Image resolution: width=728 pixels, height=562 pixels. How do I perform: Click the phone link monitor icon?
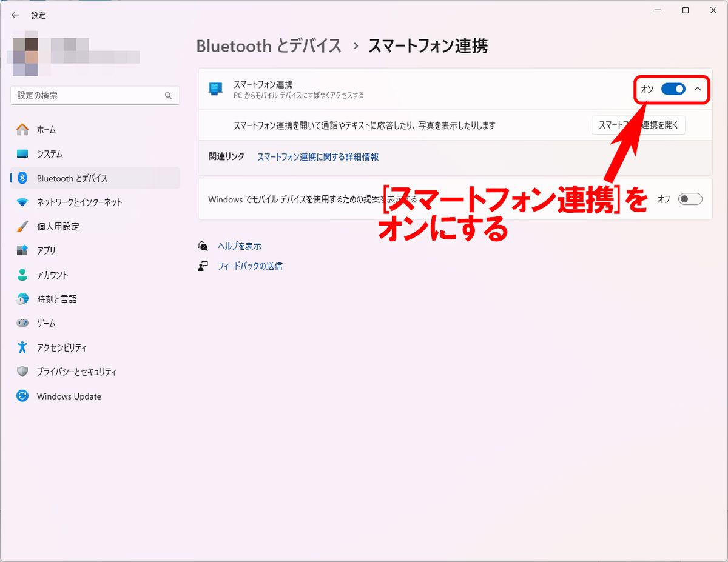[x=215, y=89]
